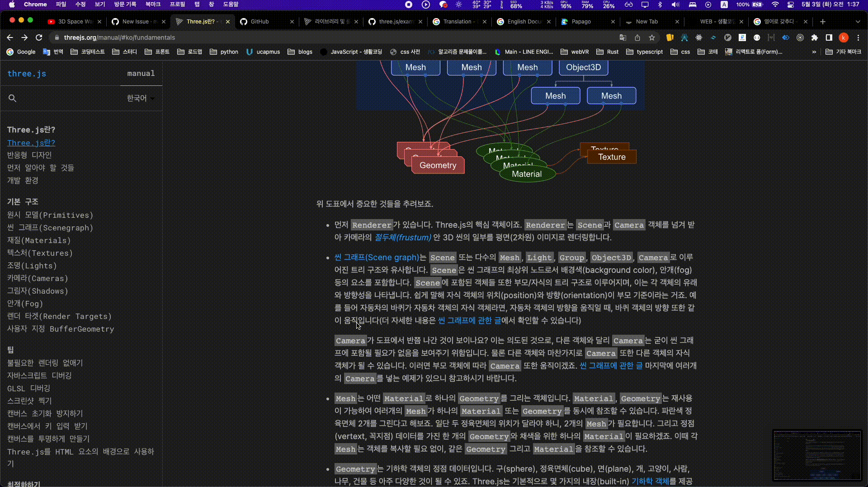Screen dimensions: 868x487
Task: Close the Three.js란? tab
Action: coord(228,22)
